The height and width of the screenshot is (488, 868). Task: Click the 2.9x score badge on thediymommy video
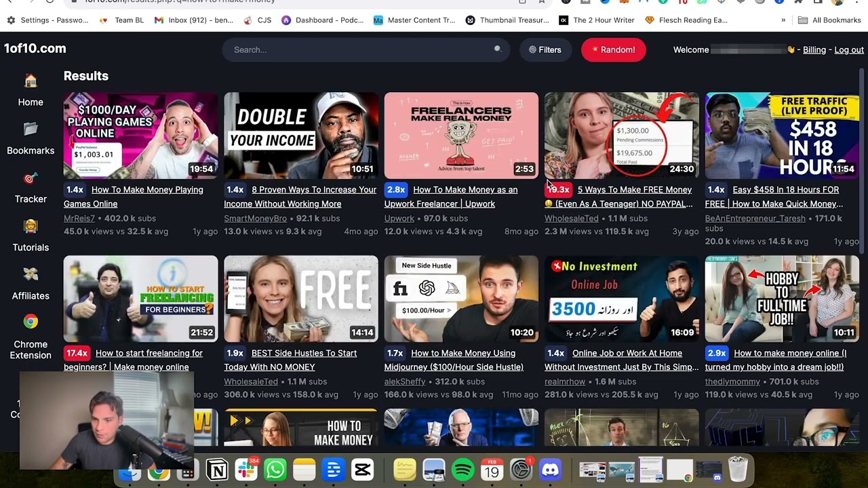(717, 353)
